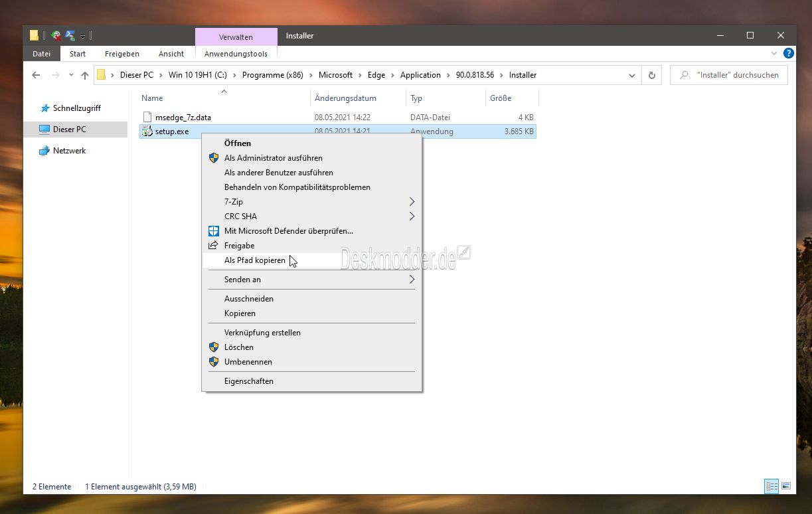This screenshot has height=514, width=812.
Task: Go back with the left arrow
Action: pyautogui.click(x=36, y=75)
